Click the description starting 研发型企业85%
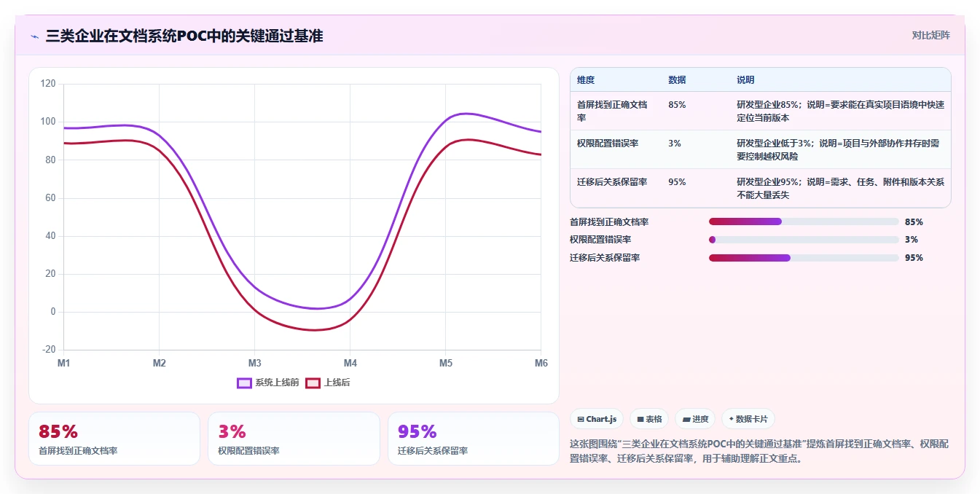 click(840, 111)
